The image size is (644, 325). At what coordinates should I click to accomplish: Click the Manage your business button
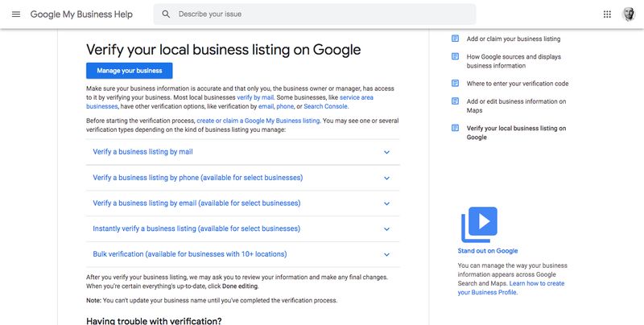pyautogui.click(x=130, y=71)
